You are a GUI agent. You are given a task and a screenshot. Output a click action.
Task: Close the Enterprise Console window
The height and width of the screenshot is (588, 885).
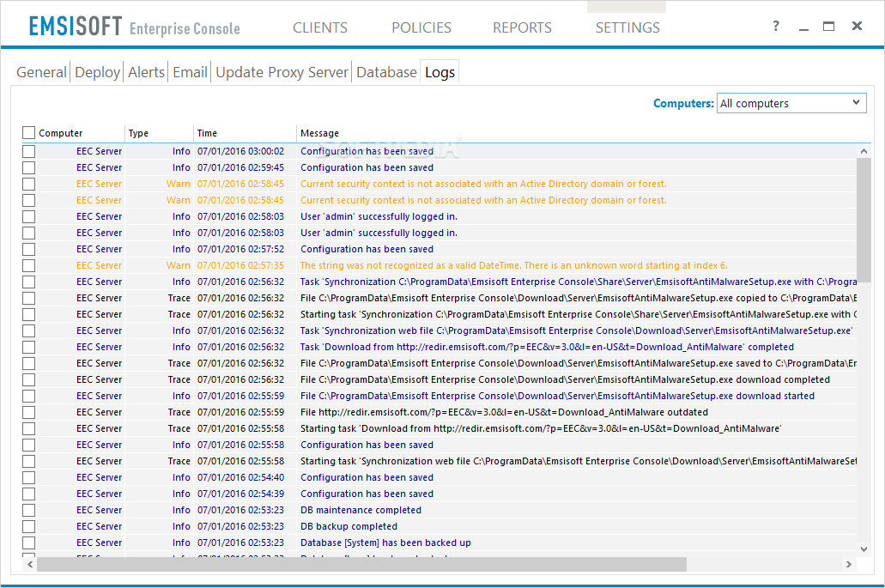click(x=857, y=26)
